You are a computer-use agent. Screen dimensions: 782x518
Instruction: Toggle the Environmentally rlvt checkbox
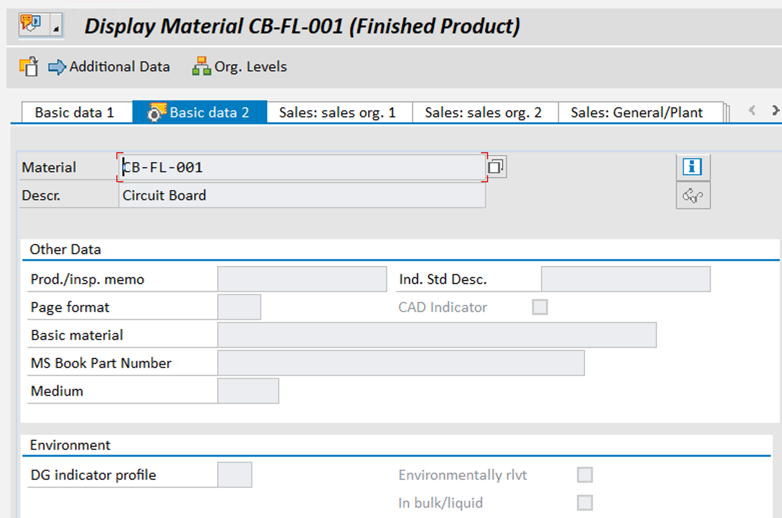point(585,475)
